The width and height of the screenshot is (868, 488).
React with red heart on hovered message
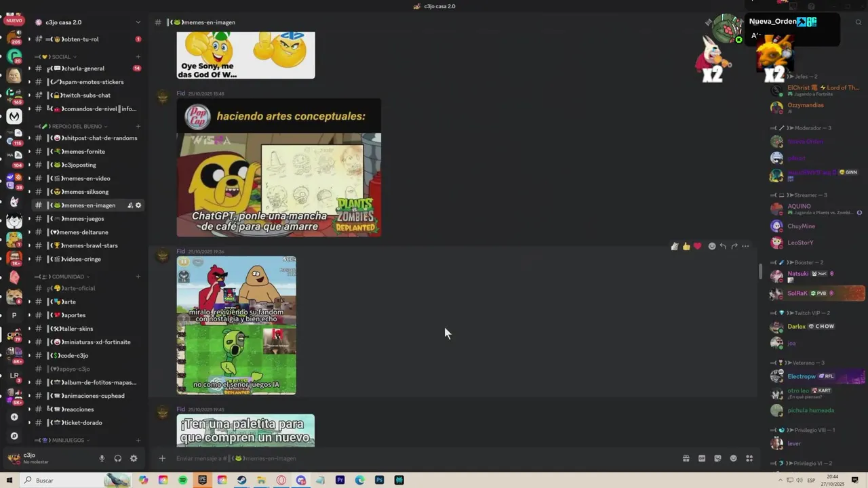[697, 246]
